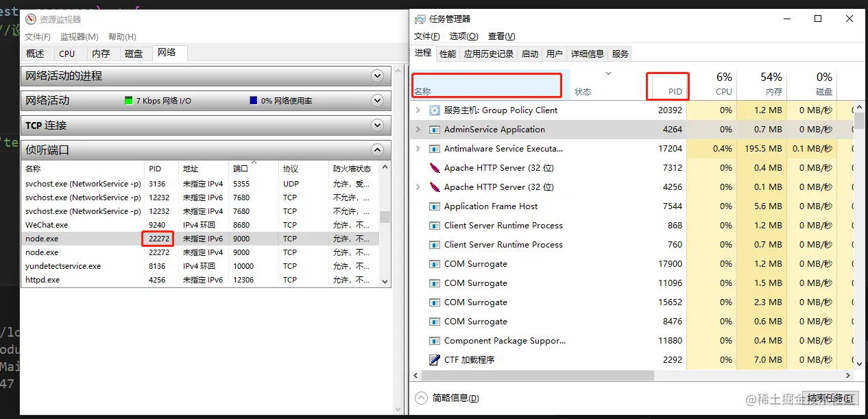Viewport: 868px width, 419px height.
Task: Expand the 服务主机: Group Policy Client row
Action: point(418,110)
